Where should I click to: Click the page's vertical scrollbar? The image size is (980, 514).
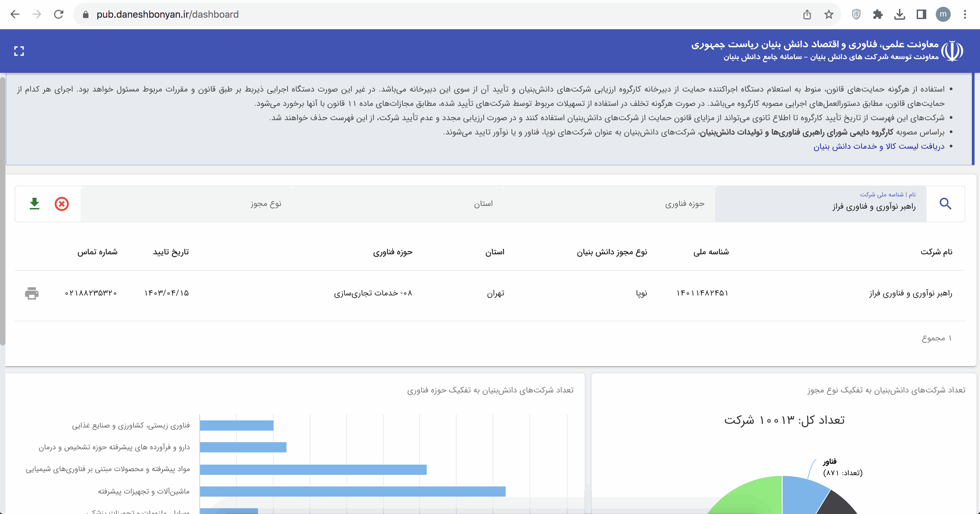pos(3,211)
